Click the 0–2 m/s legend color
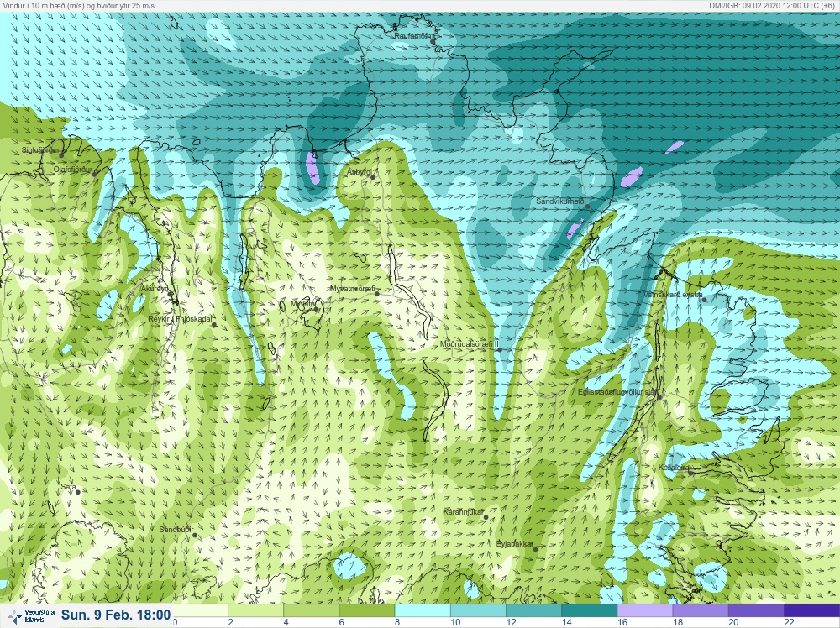 point(201,610)
